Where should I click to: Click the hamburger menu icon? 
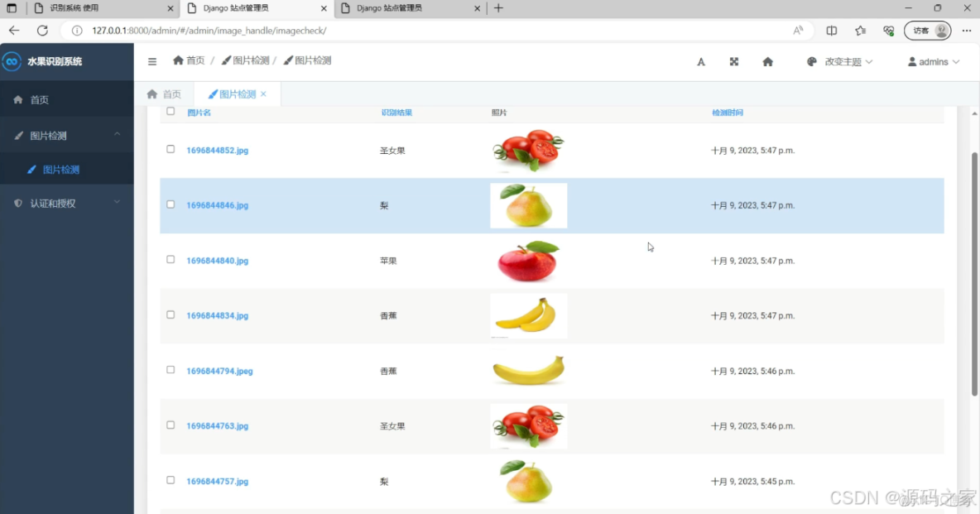click(152, 60)
